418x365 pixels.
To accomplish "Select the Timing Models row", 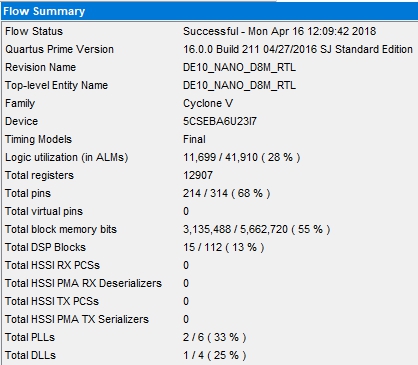I will (210, 139).
